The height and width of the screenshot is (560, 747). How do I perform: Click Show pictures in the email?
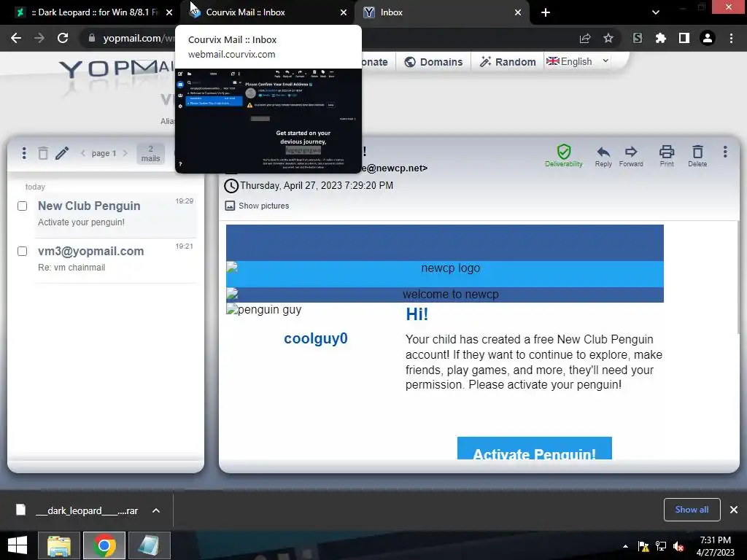point(258,206)
